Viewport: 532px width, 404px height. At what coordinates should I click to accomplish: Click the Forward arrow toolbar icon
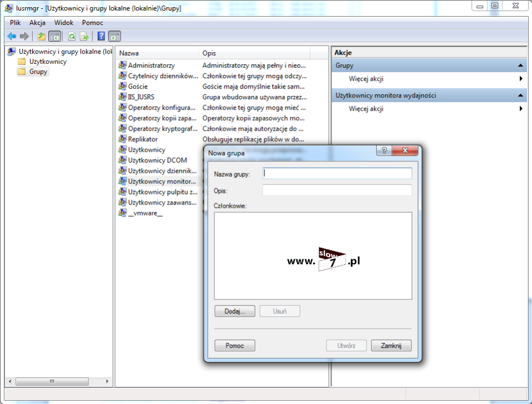[x=24, y=36]
